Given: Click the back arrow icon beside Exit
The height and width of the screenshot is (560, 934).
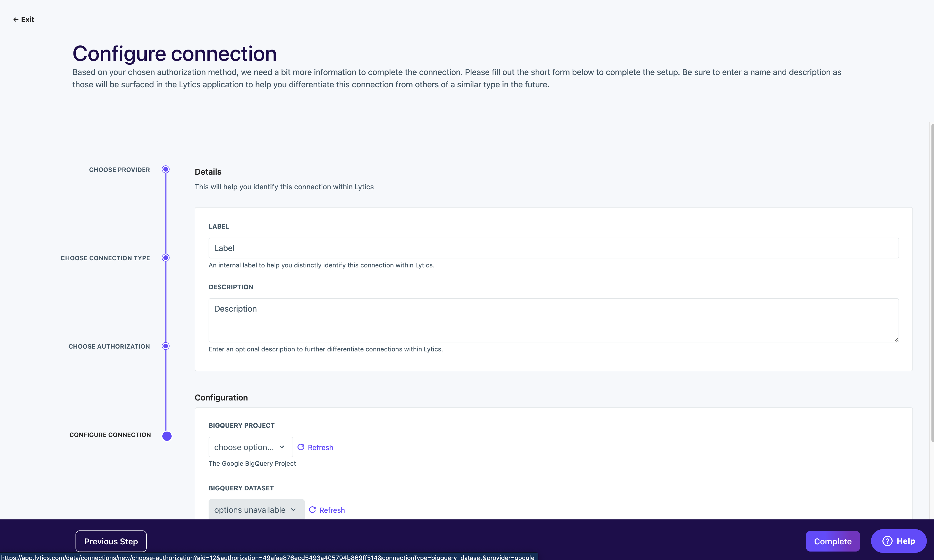Looking at the screenshot, I should (15, 20).
